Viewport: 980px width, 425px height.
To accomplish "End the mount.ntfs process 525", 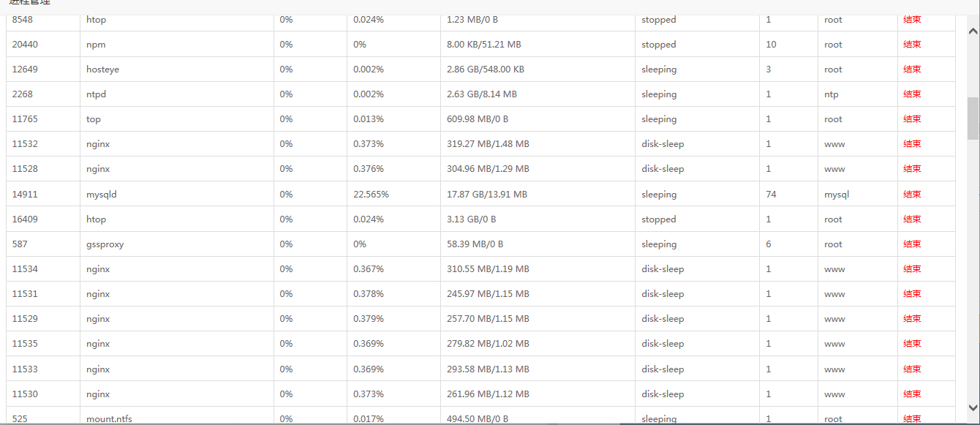I will (x=912, y=419).
